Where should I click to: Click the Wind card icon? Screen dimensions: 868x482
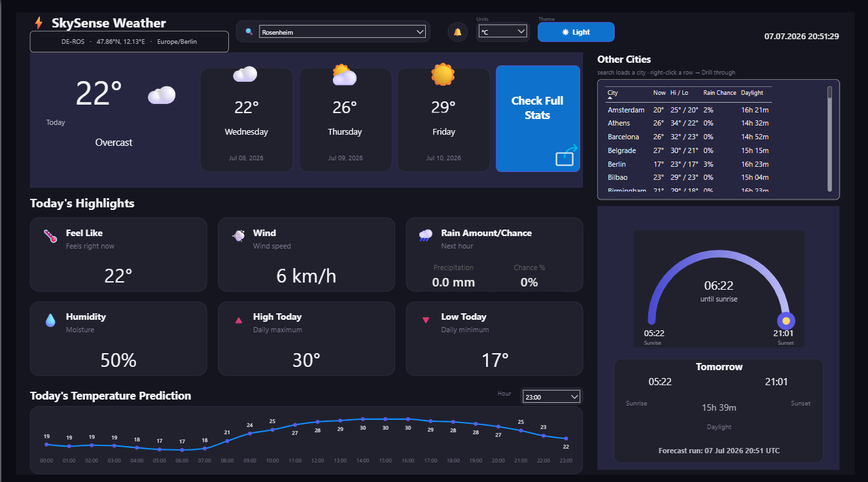(x=239, y=235)
